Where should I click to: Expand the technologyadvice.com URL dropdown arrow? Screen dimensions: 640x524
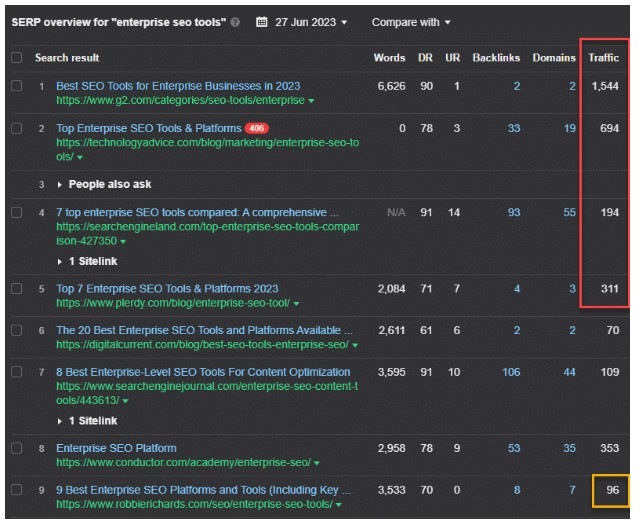click(80, 158)
